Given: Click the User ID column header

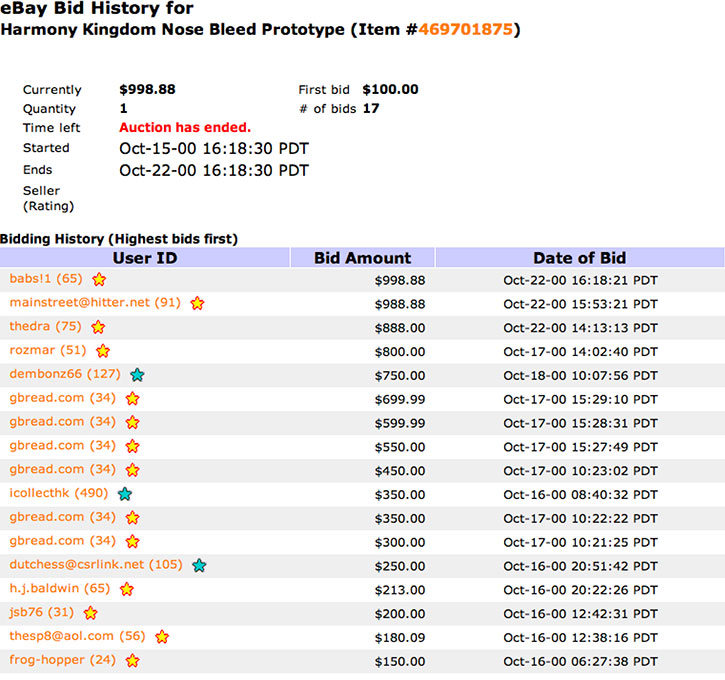Looking at the screenshot, I should [145, 258].
